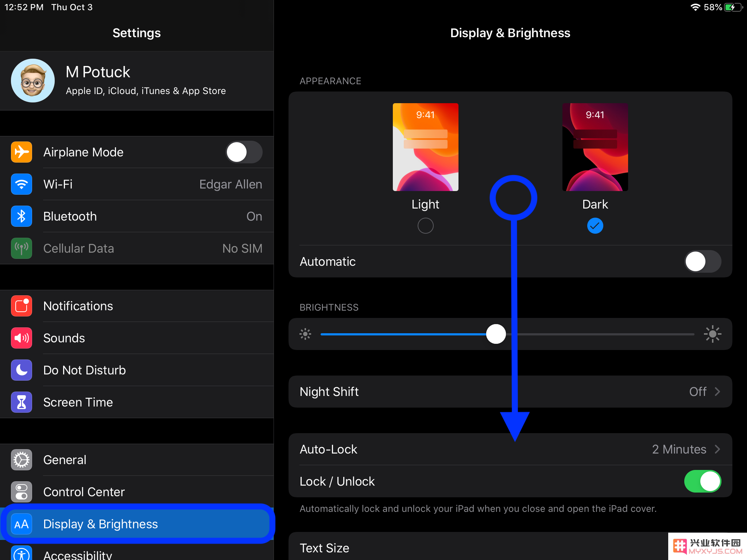Tap the 12:52 PM clock
Screen dimensions: 747x560
tap(24, 7)
